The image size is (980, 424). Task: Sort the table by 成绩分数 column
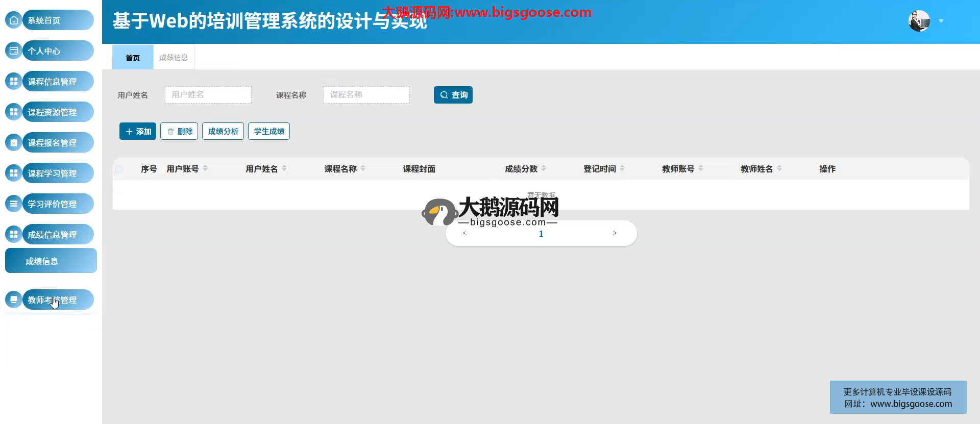click(x=544, y=168)
